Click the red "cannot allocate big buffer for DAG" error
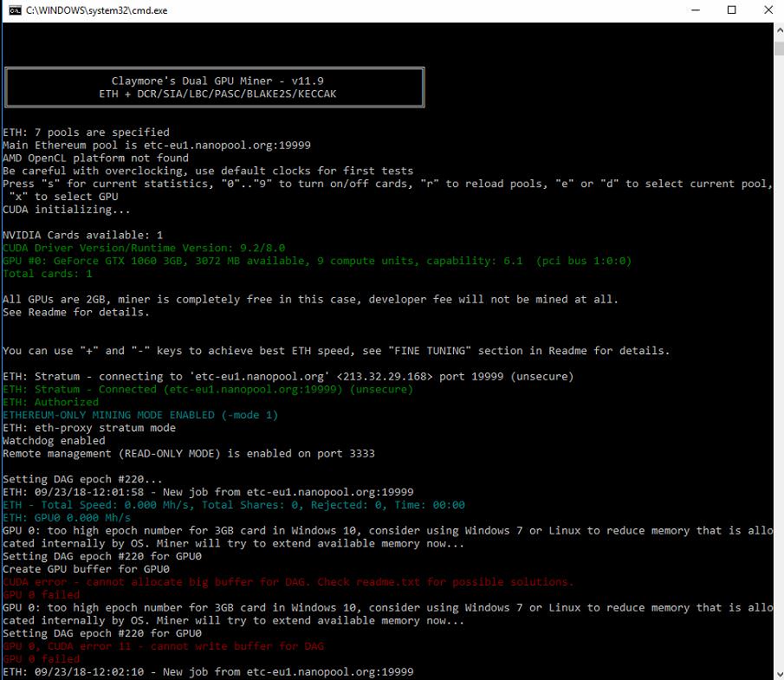This screenshot has width=784, height=680. [288, 582]
